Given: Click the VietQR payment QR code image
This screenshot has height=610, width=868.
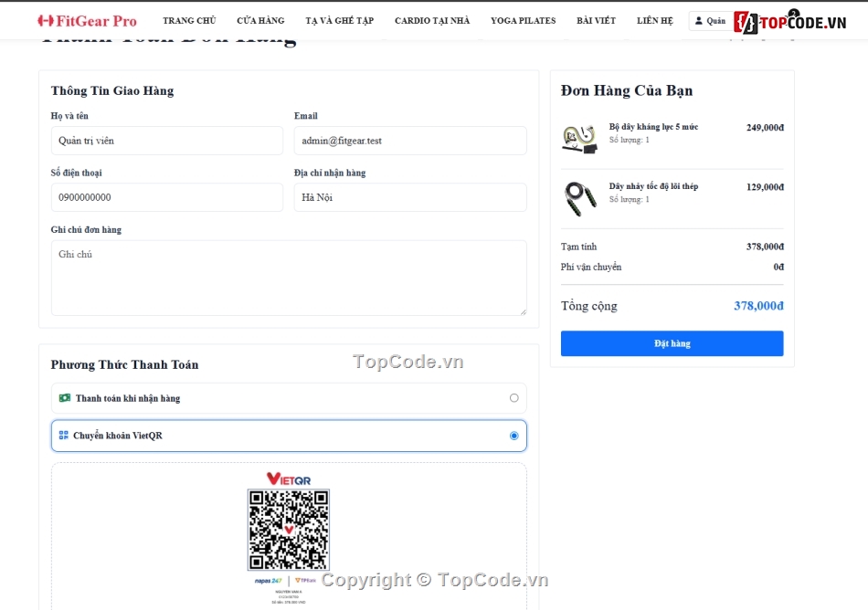Looking at the screenshot, I should pos(289,530).
